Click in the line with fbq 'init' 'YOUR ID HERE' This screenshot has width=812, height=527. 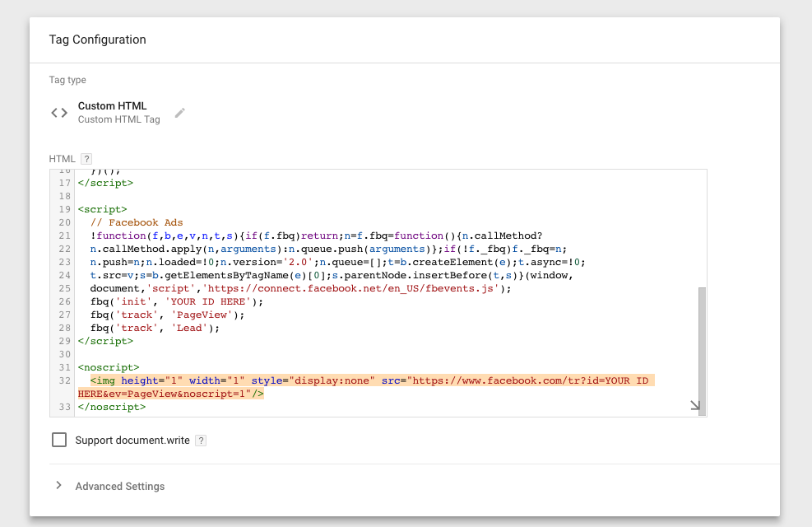pyautogui.click(x=177, y=301)
